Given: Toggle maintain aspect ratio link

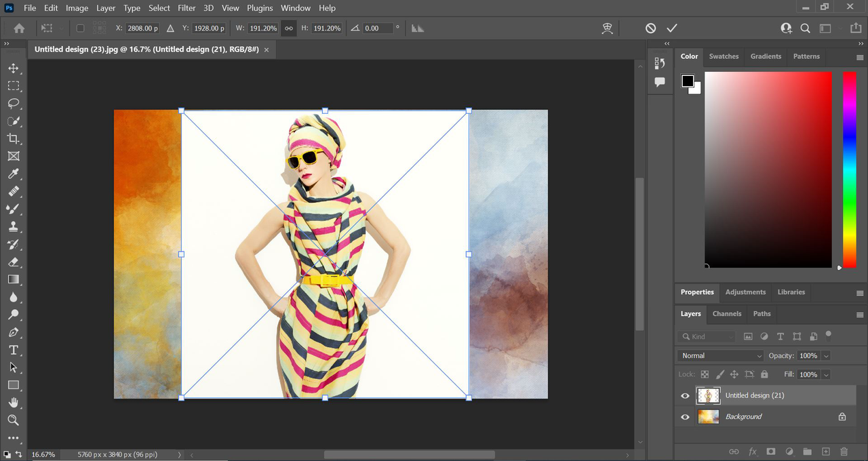Looking at the screenshot, I should [x=289, y=28].
